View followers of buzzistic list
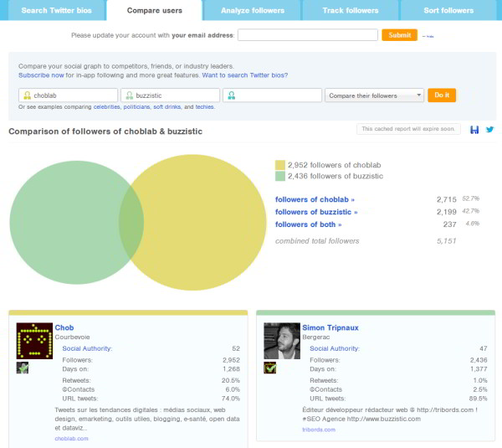 click(316, 212)
